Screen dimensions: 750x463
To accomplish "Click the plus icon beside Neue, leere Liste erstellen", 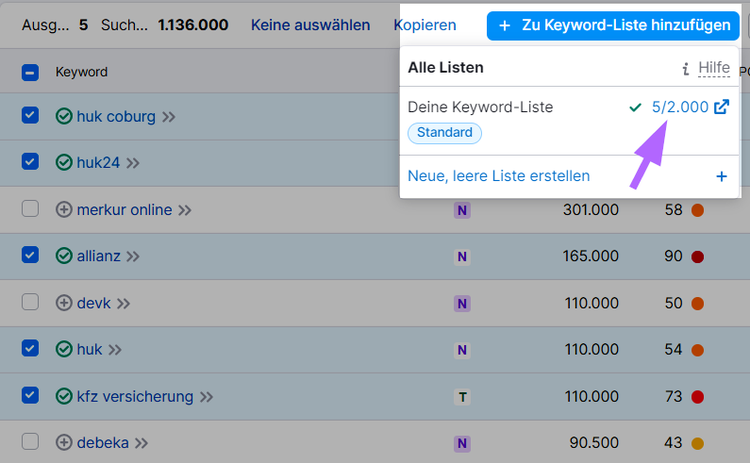I will click(721, 176).
